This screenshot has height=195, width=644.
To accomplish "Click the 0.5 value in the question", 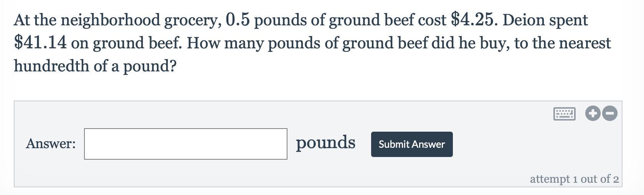I will 238,20.
